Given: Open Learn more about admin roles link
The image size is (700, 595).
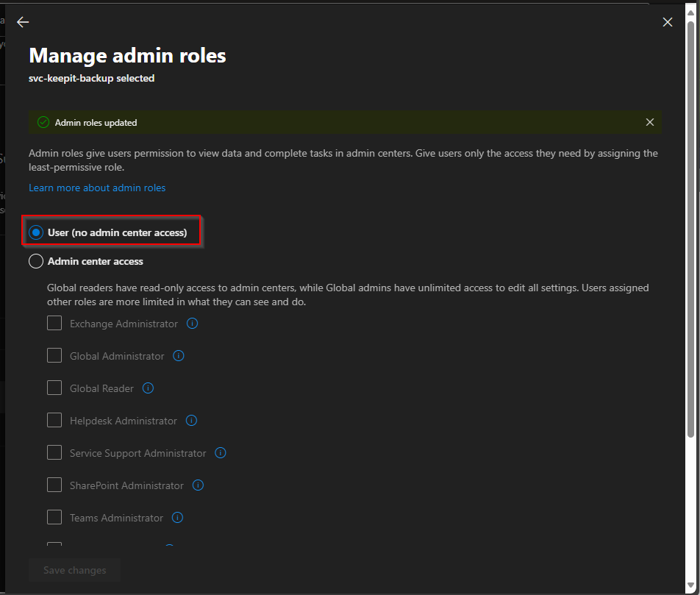Looking at the screenshot, I should (97, 188).
